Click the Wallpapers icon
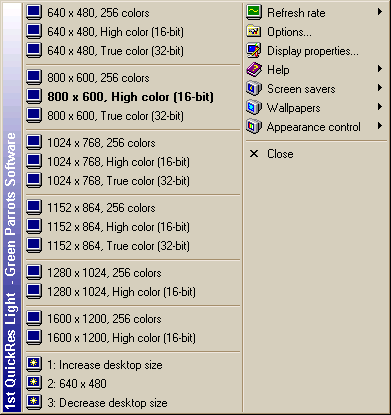Image resolution: width=391 pixels, height=415 pixels. click(254, 108)
